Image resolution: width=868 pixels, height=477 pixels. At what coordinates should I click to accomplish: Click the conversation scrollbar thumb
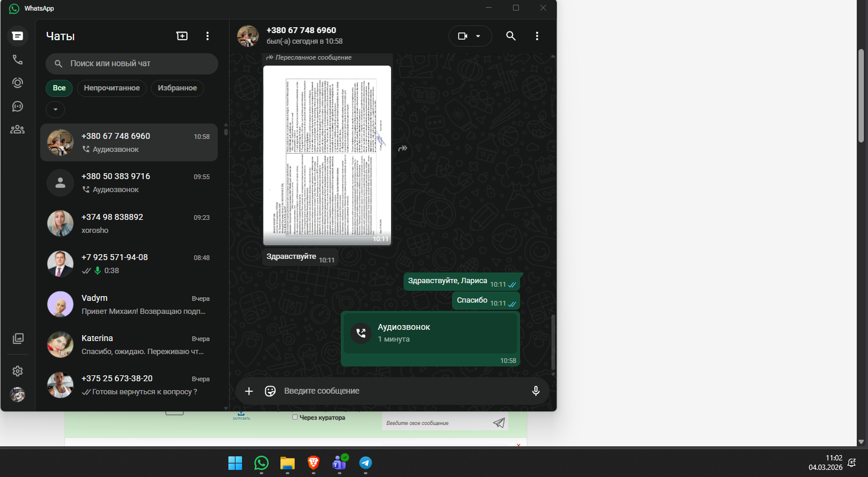pyautogui.click(x=553, y=342)
